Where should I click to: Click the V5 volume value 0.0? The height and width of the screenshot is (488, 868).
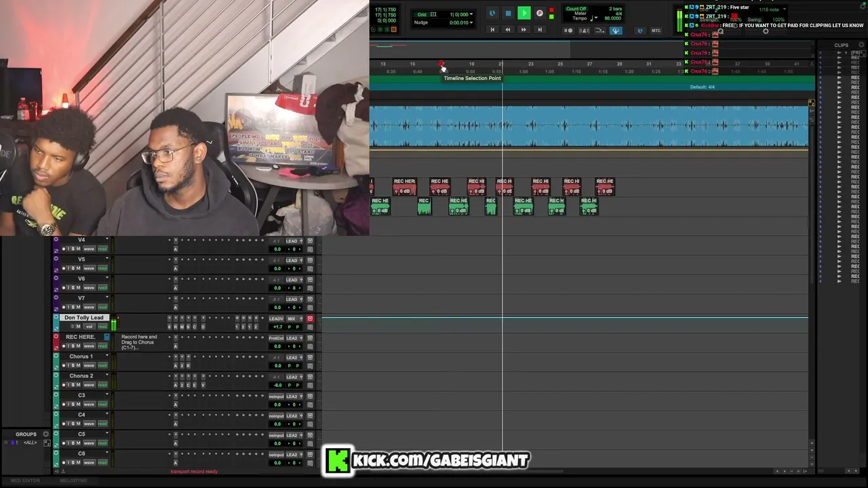click(x=277, y=268)
